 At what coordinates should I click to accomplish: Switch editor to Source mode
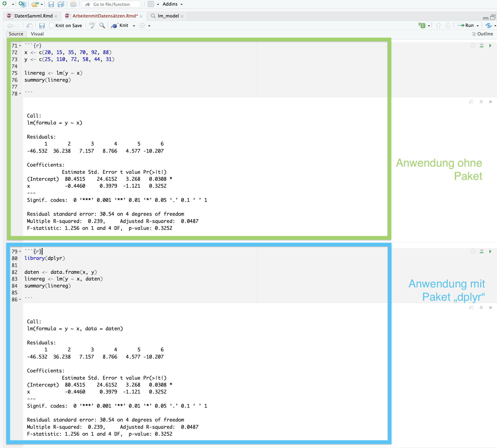point(16,34)
